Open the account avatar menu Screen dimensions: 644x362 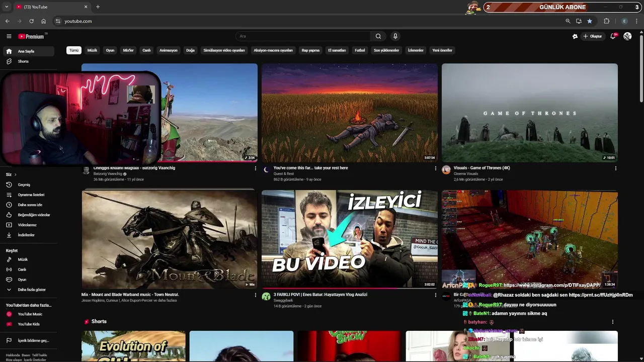[627, 36]
